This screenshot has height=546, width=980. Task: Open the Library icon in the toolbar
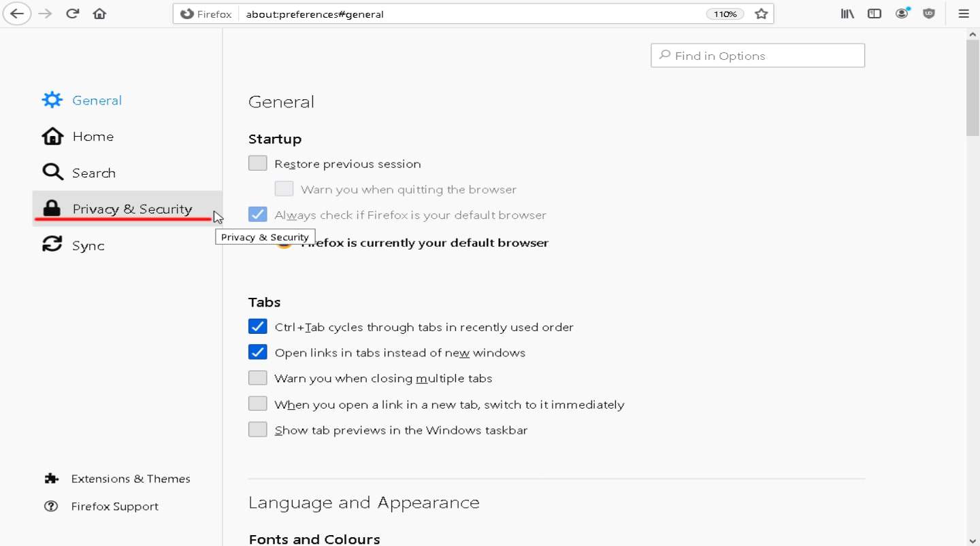click(847, 14)
